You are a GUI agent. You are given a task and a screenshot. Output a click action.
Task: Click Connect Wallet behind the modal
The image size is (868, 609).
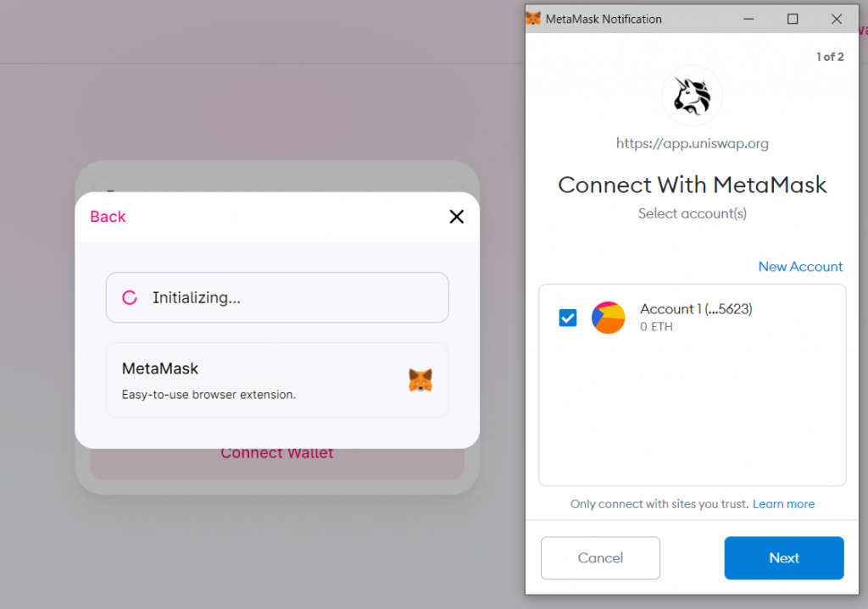(x=277, y=453)
